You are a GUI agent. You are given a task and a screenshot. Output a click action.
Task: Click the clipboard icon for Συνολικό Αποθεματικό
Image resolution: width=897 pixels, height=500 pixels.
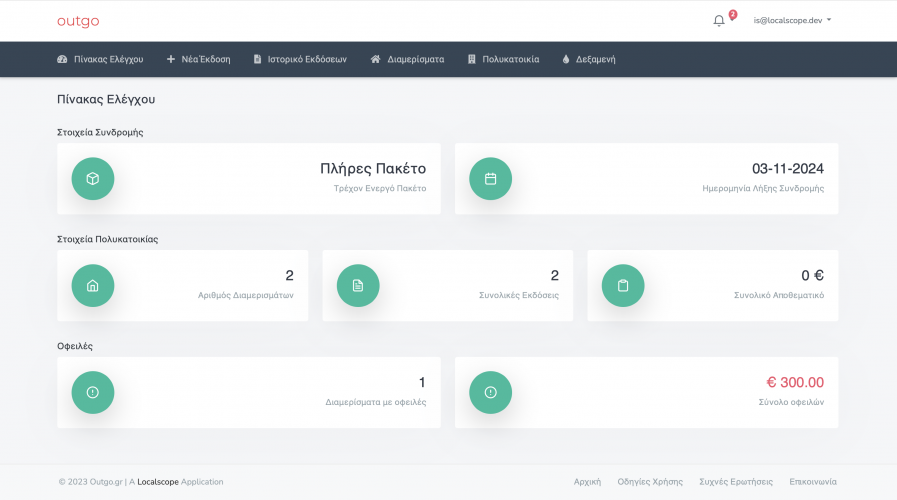coord(623,285)
